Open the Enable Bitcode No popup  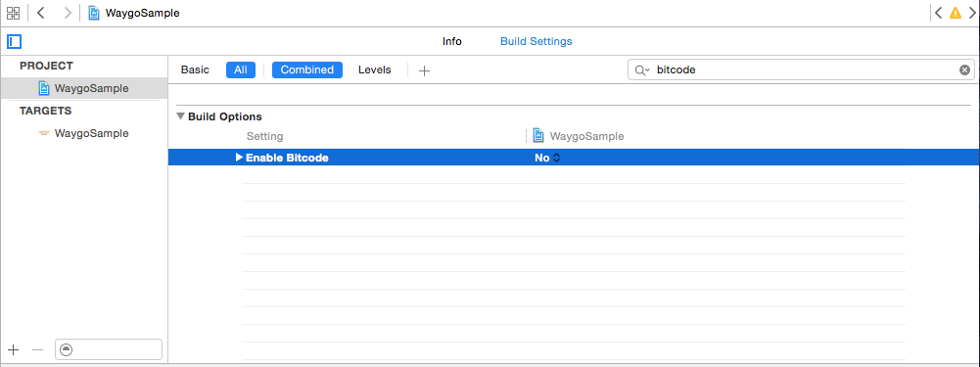pos(547,159)
